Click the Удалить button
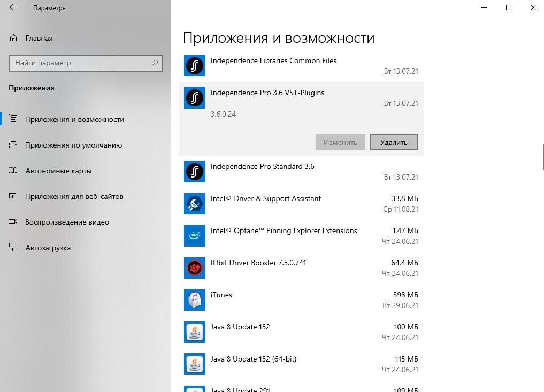 click(394, 142)
